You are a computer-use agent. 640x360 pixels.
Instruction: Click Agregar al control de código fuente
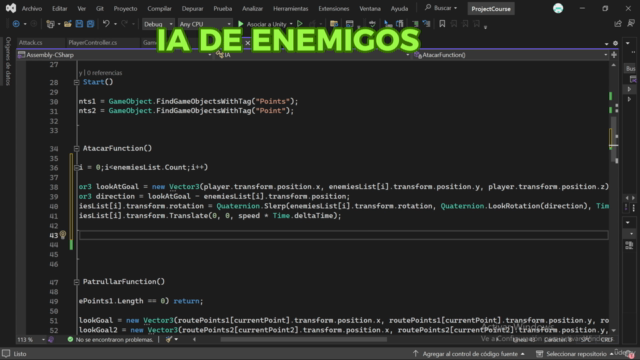coord(470,354)
